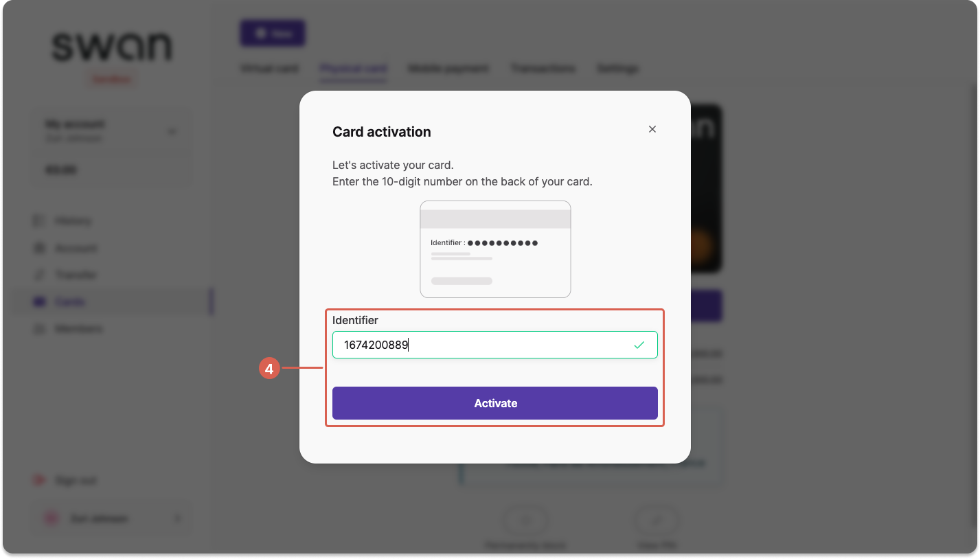Select the Cards icon in sidebar
Image resolution: width=980 pixels, height=559 pixels.
pyautogui.click(x=39, y=301)
